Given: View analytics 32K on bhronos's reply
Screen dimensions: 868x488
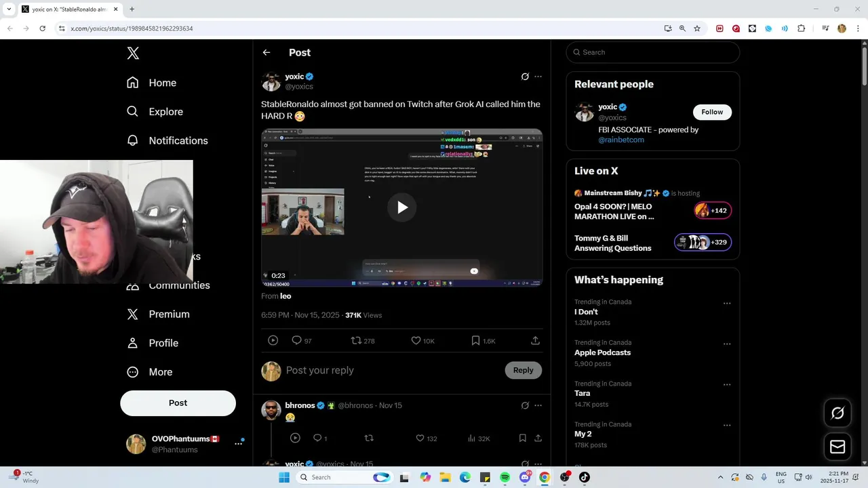Looking at the screenshot, I should pyautogui.click(x=478, y=439).
